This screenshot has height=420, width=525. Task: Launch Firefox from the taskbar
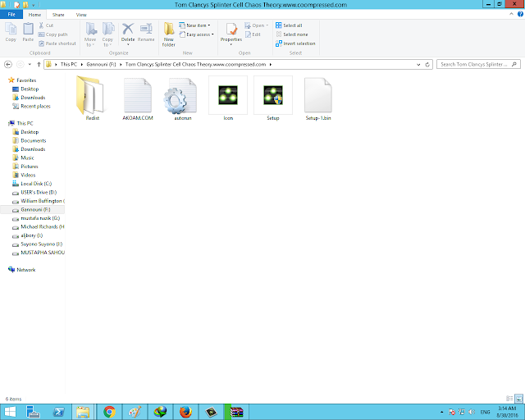click(186, 412)
